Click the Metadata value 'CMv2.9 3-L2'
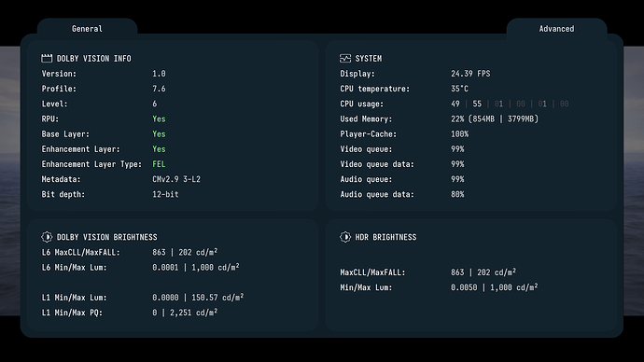 (x=176, y=179)
